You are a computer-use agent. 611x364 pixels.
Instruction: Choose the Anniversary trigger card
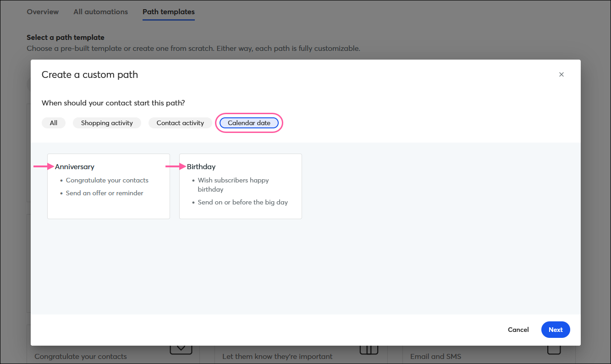[109, 186]
